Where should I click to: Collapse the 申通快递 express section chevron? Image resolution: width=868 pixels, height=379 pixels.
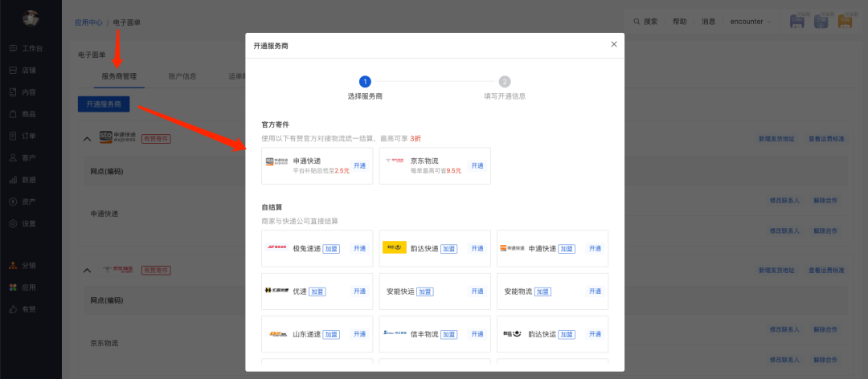87,139
